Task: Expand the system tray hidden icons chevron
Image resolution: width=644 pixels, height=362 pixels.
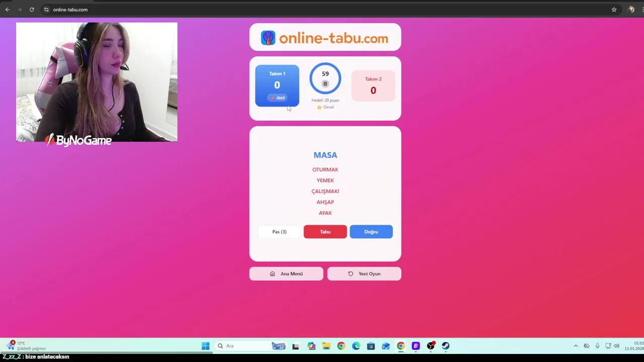Action: coord(576,346)
